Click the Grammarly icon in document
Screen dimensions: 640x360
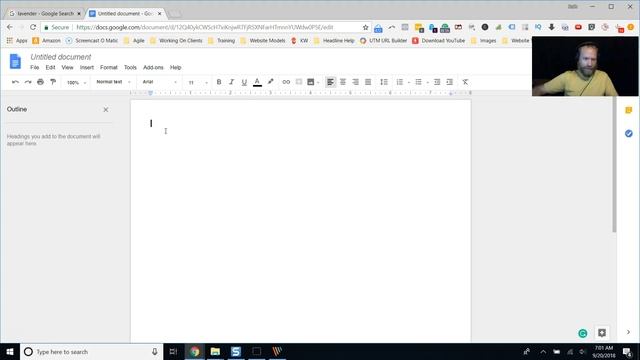pos(583,333)
